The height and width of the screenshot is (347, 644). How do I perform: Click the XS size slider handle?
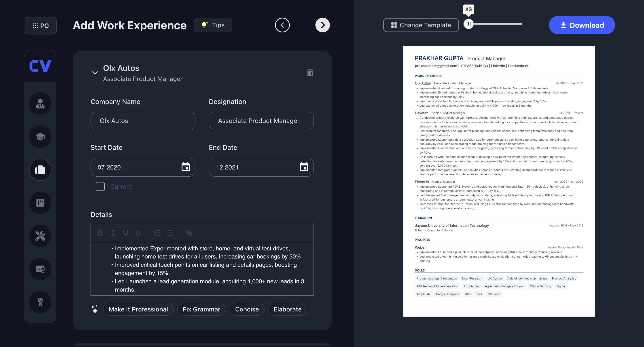(468, 24)
